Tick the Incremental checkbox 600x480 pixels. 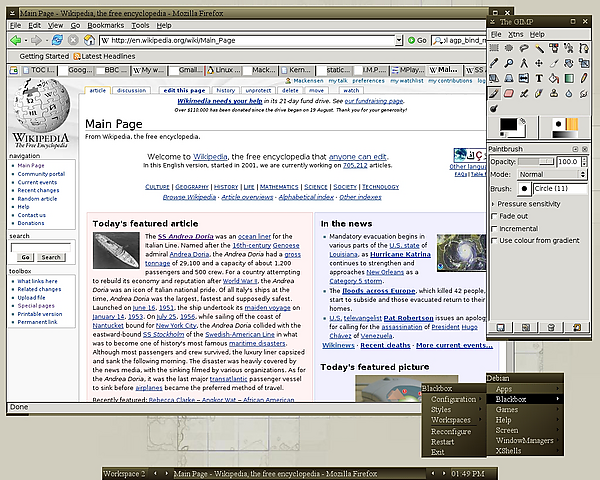coord(494,228)
